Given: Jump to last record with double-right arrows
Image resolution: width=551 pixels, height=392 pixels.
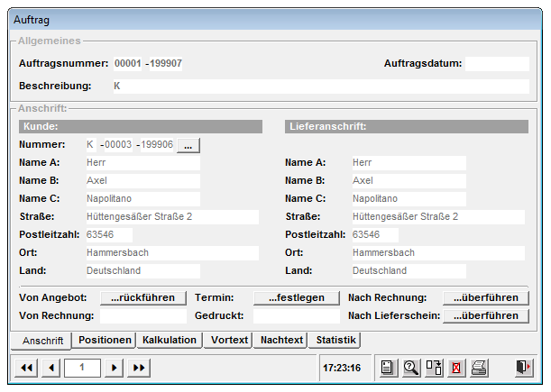Looking at the screenshot, I should click(x=139, y=368).
